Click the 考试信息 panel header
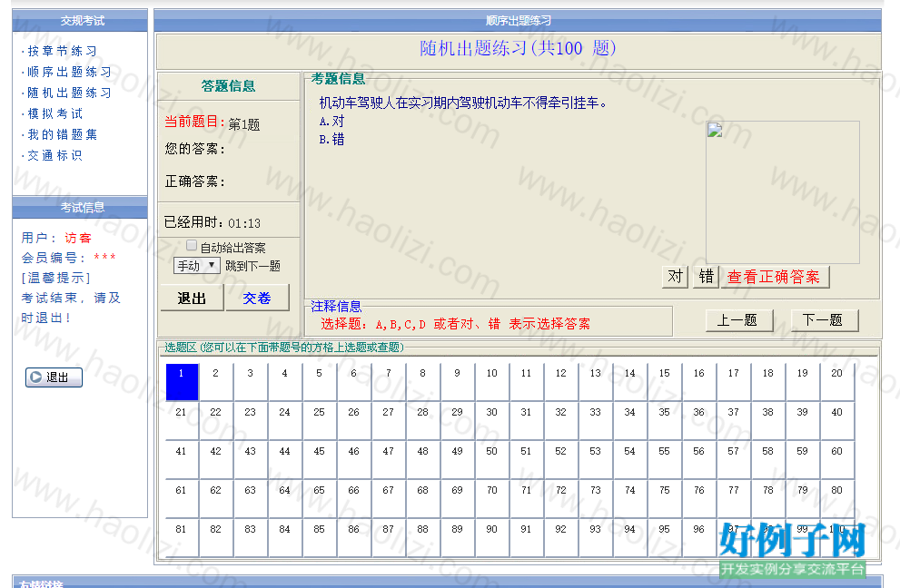The image size is (900, 588). [x=80, y=208]
